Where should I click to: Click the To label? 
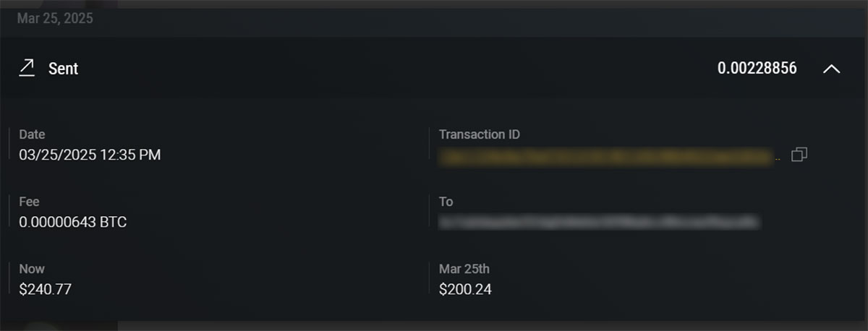click(446, 202)
